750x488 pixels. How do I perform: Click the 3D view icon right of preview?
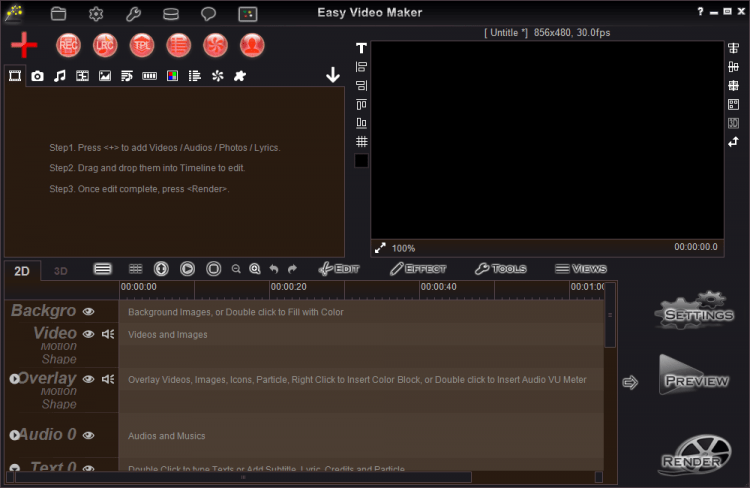tap(733, 123)
